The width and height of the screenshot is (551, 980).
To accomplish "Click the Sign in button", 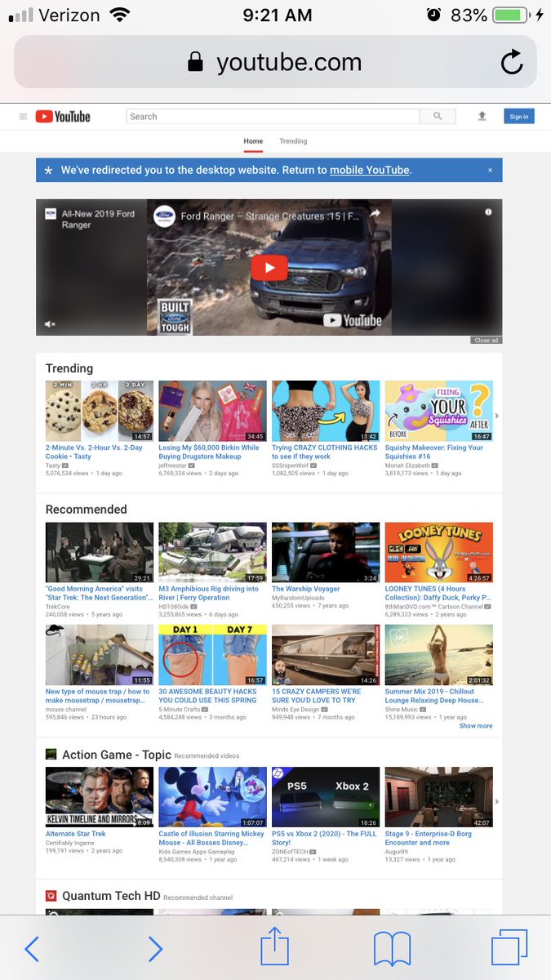I will click(518, 117).
